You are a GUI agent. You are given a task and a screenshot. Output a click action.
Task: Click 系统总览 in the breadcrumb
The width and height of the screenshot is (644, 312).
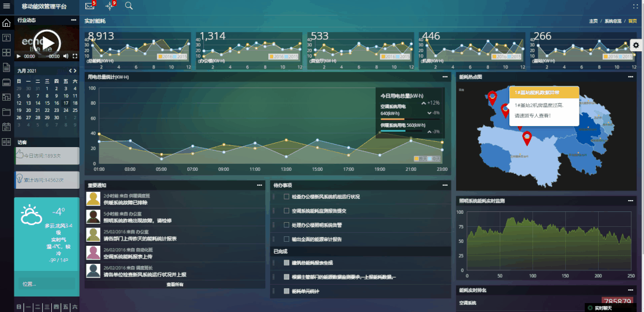(612, 21)
